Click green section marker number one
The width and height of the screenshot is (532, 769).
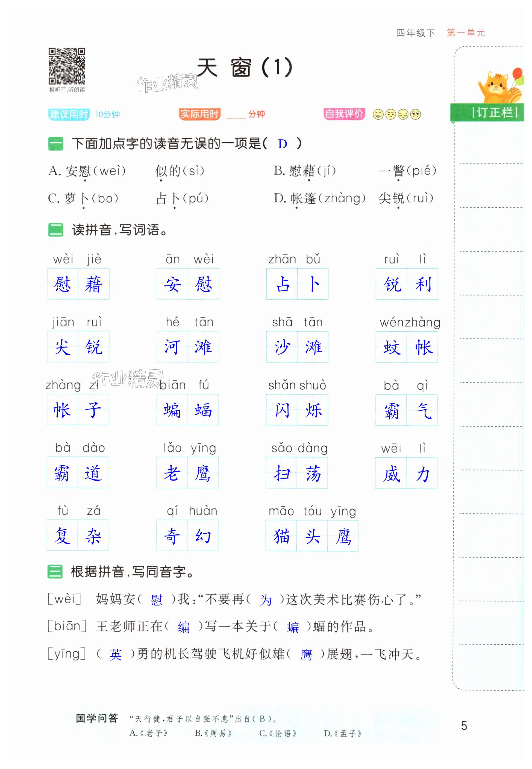click(x=55, y=144)
